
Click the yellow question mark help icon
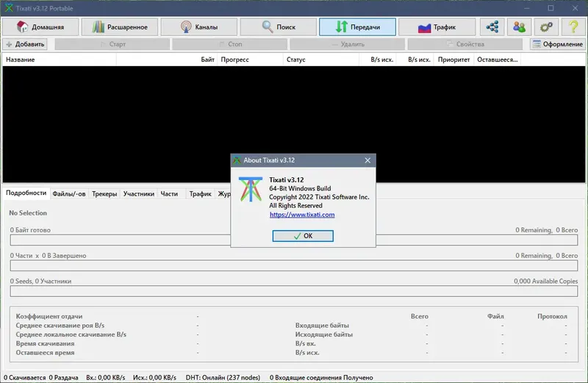(x=573, y=27)
